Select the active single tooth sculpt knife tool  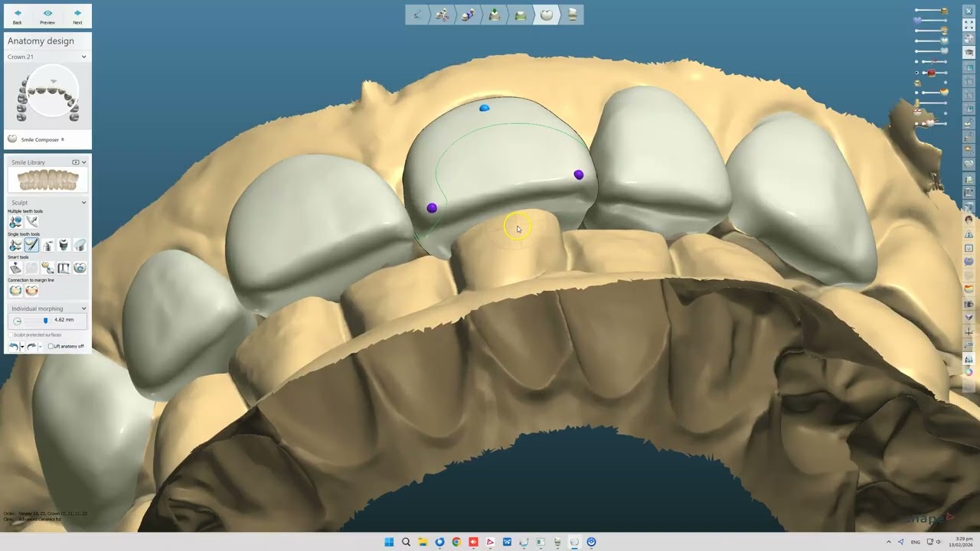(31, 245)
